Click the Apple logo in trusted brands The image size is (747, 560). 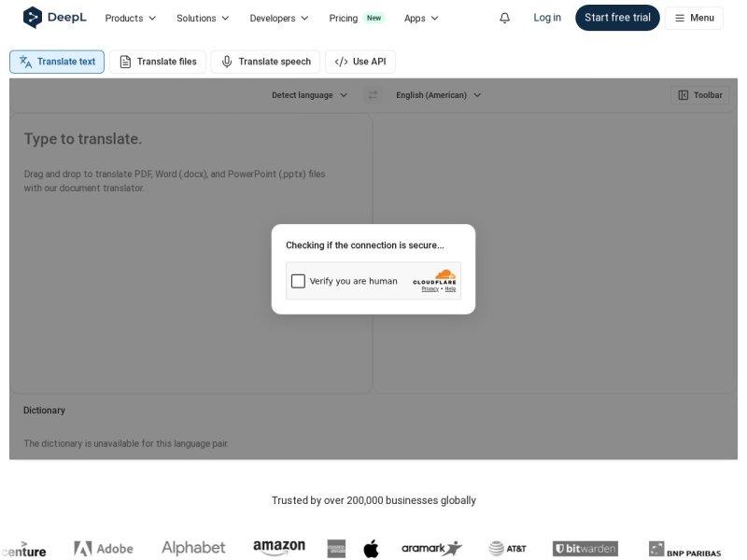(x=371, y=549)
